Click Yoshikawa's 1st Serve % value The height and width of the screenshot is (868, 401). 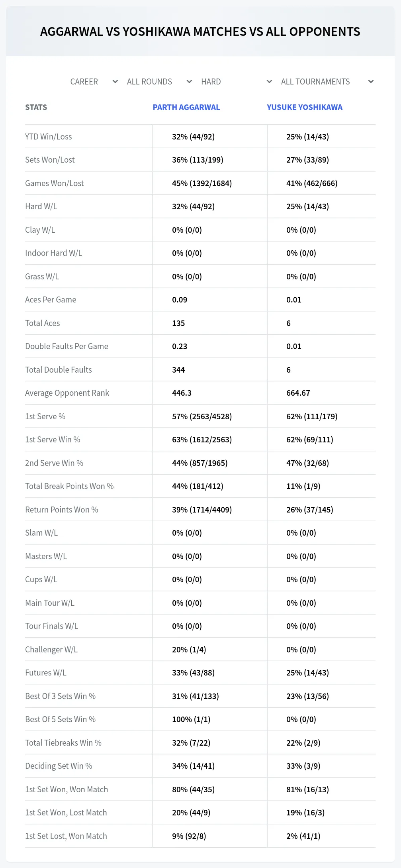[x=312, y=416]
